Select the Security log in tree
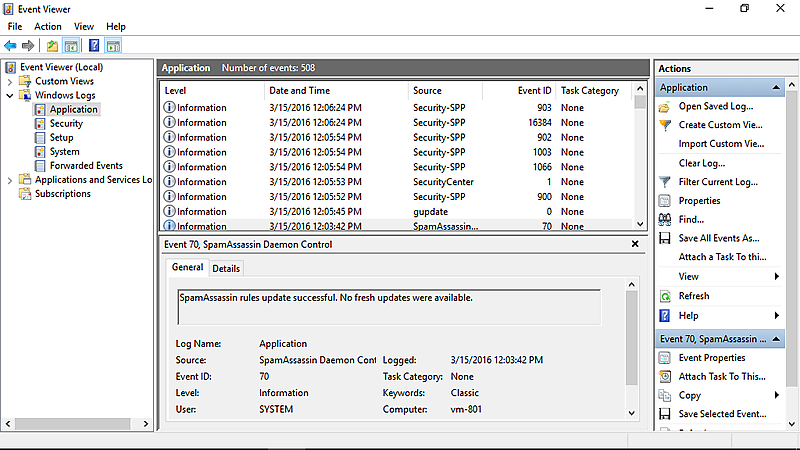The image size is (800, 450). point(66,123)
